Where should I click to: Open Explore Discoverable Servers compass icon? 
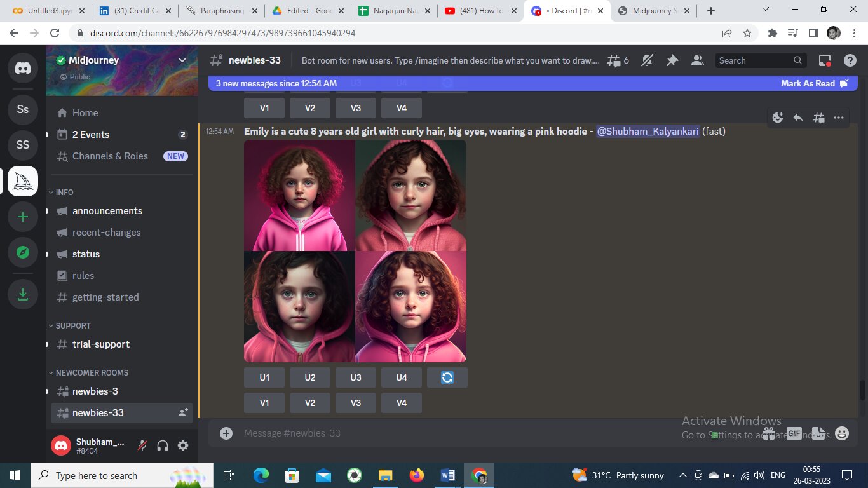point(23,253)
